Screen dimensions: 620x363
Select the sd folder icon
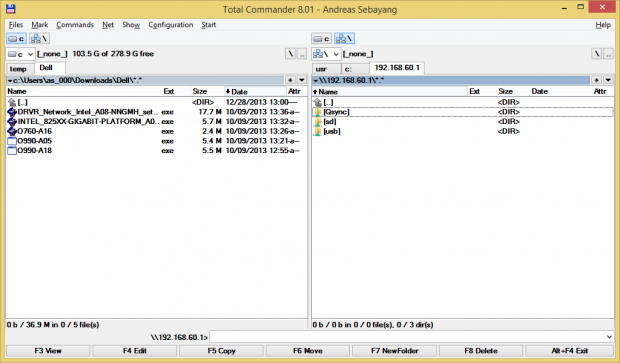(318, 121)
